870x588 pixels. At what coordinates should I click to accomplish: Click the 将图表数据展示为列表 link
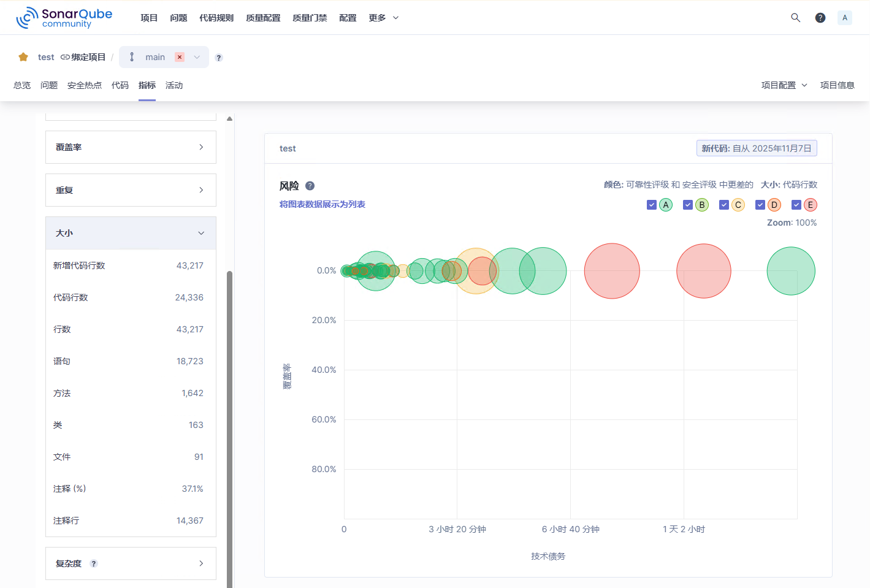[x=322, y=204]
